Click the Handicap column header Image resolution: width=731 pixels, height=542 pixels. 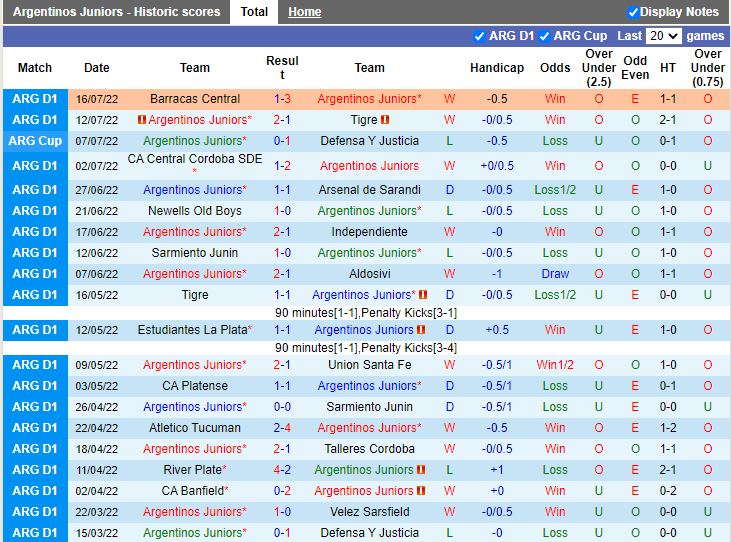[x=497, y=68]
